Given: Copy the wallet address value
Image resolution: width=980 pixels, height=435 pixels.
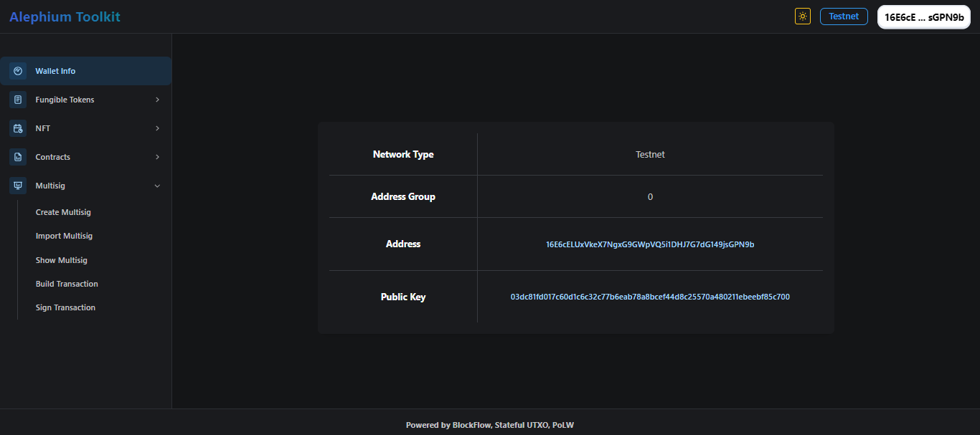Looking at the screenshot, I should coord(650,244).
